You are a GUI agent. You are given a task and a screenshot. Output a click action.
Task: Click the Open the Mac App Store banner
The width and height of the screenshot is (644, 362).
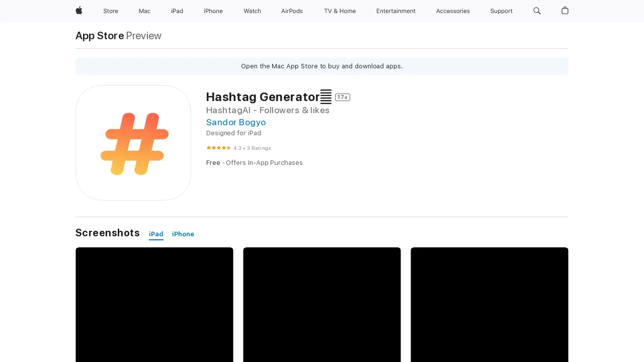click(x=322, y=66)
